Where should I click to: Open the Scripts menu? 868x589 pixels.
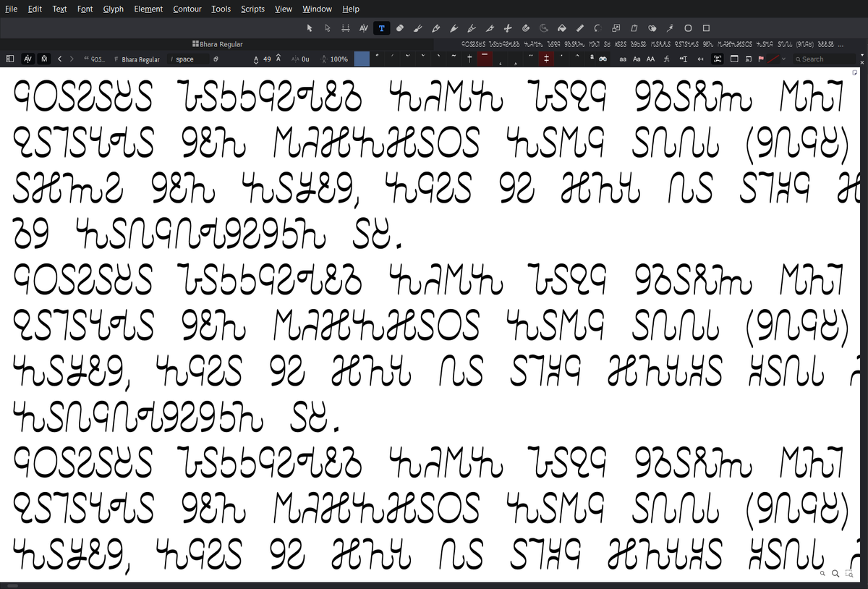pyautogui.click(x=252, y=9)
